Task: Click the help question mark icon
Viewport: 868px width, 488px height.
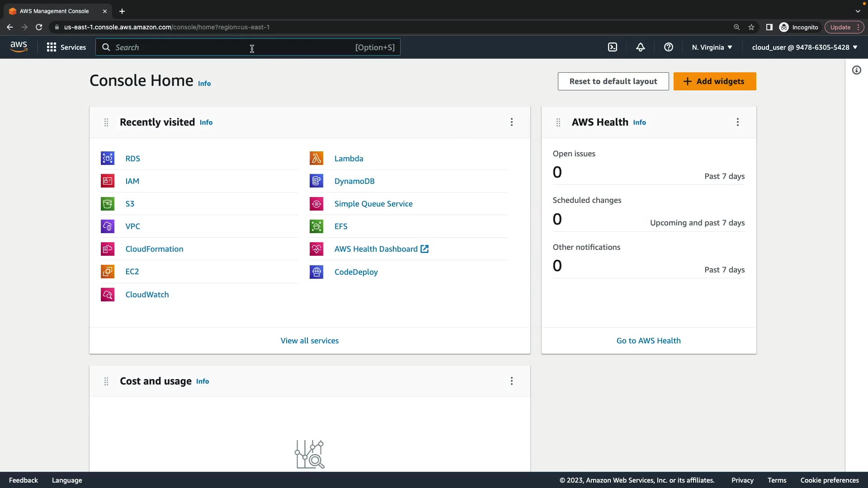Action: (x=669, y=47)
